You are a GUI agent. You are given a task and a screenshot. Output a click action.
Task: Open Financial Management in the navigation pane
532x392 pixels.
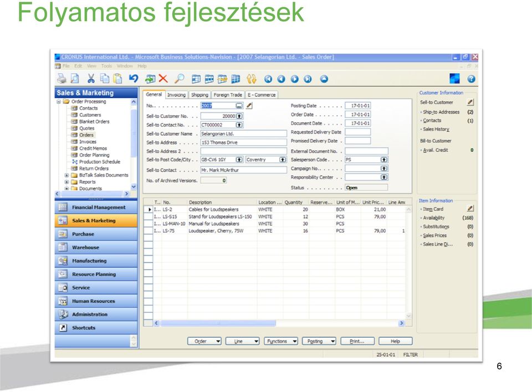tap(96, 207)
